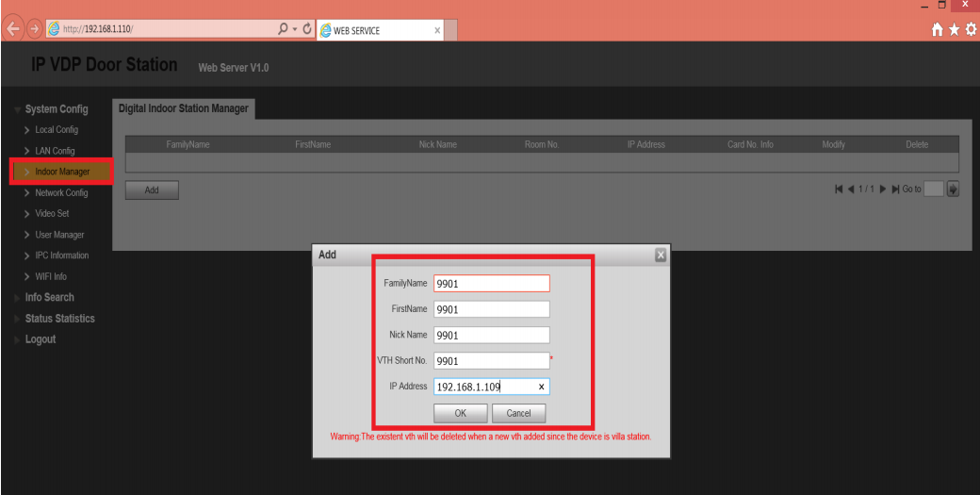This screenshot has width=980, height=495.
Task: Click the browser back arrow
Action: [x=13, y=29]
